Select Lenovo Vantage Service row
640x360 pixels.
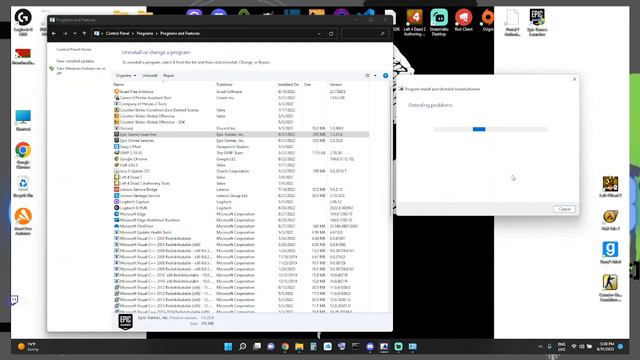pos(241,196)
